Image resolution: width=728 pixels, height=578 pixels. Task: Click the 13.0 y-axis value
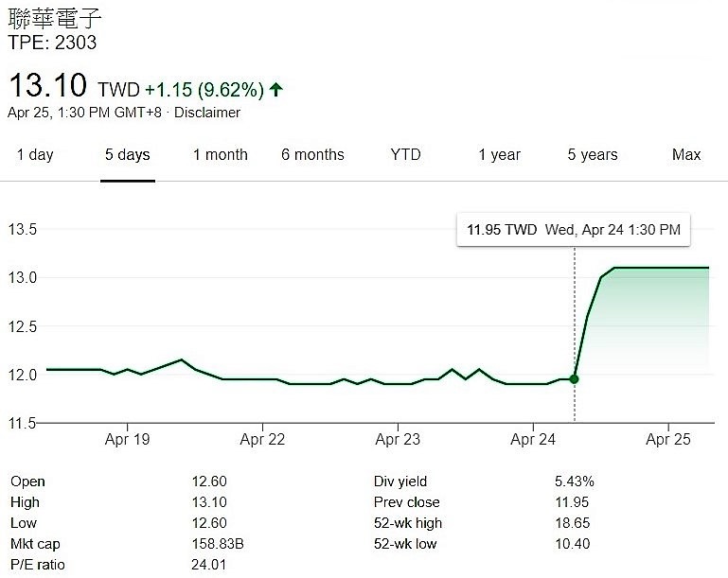tap(23, 277)
